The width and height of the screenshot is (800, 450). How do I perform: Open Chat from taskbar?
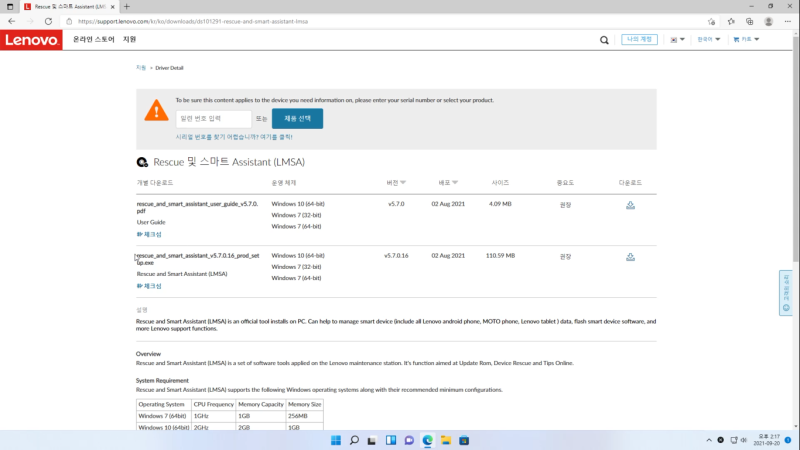[409, 440]
